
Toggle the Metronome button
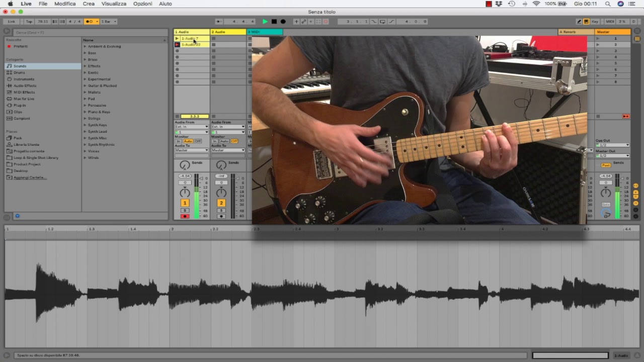[x=91, y=22]
